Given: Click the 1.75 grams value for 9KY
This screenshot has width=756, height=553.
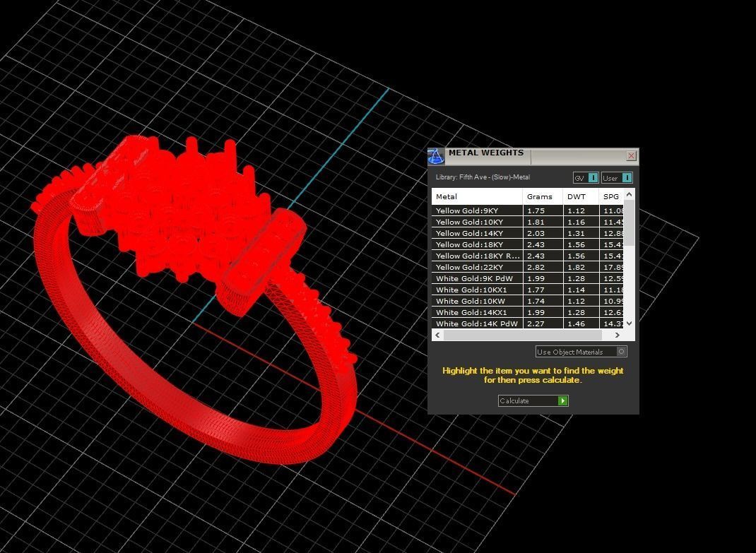Looking at the screenshot, I should (536, 210).
